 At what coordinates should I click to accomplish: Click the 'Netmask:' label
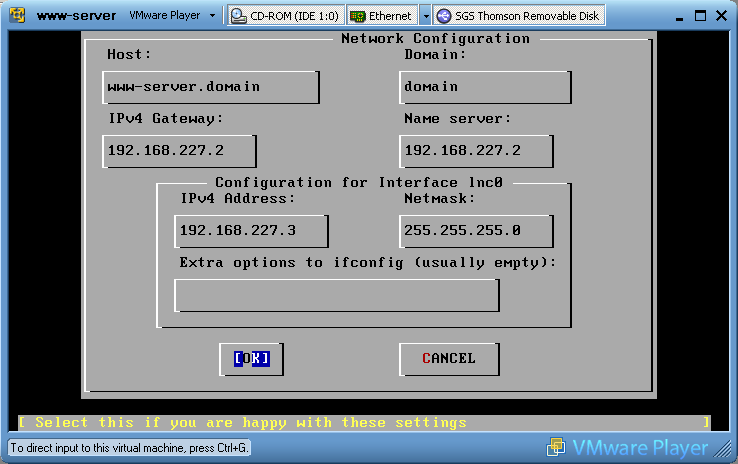[x=439, y=199]
